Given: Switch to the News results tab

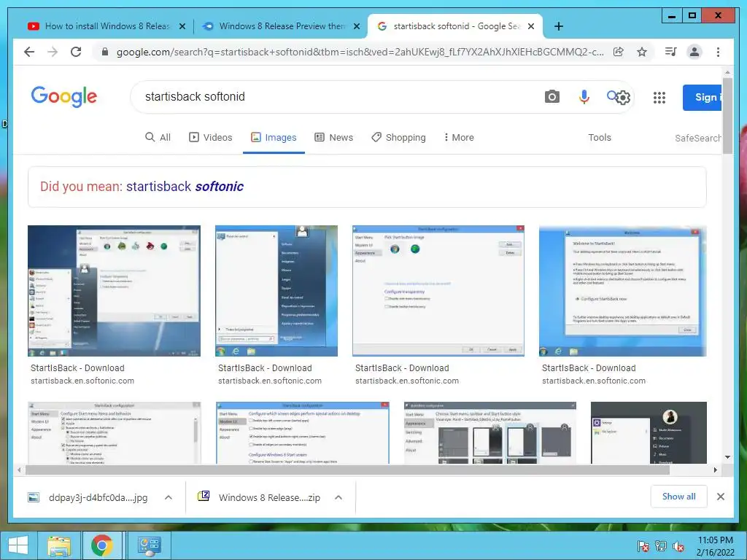Looking at the screenshot, I should 333,138.
